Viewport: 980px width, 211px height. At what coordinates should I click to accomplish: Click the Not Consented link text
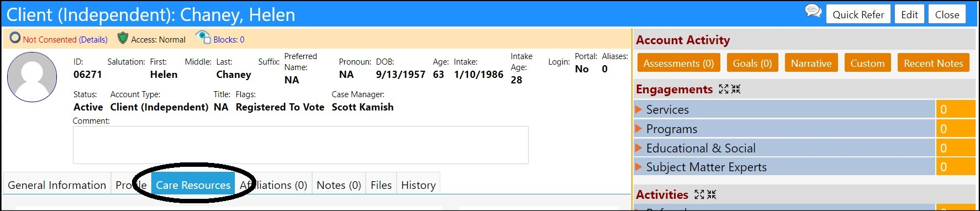(50, 40)
